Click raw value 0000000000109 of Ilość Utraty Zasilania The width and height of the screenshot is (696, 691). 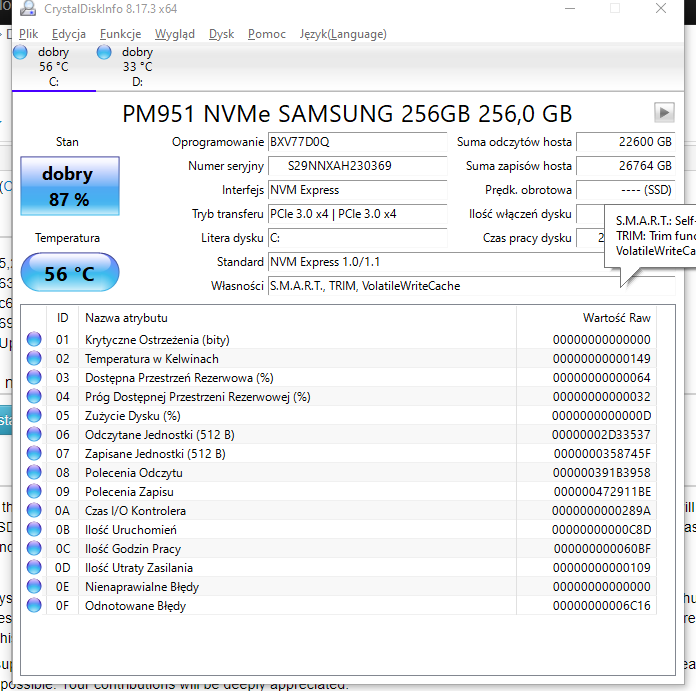point(601,568)
